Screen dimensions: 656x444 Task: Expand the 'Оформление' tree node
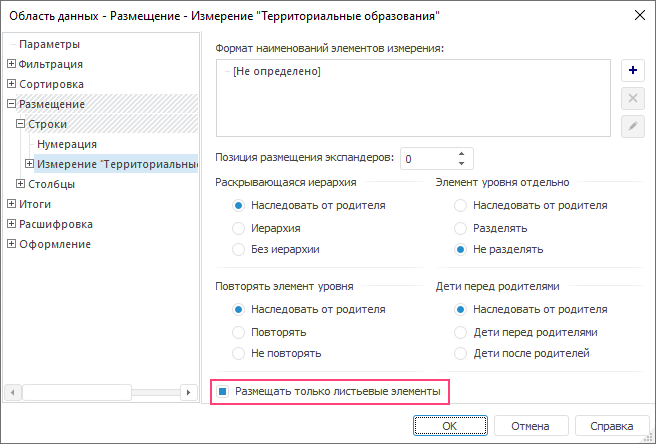click(11, 244)
